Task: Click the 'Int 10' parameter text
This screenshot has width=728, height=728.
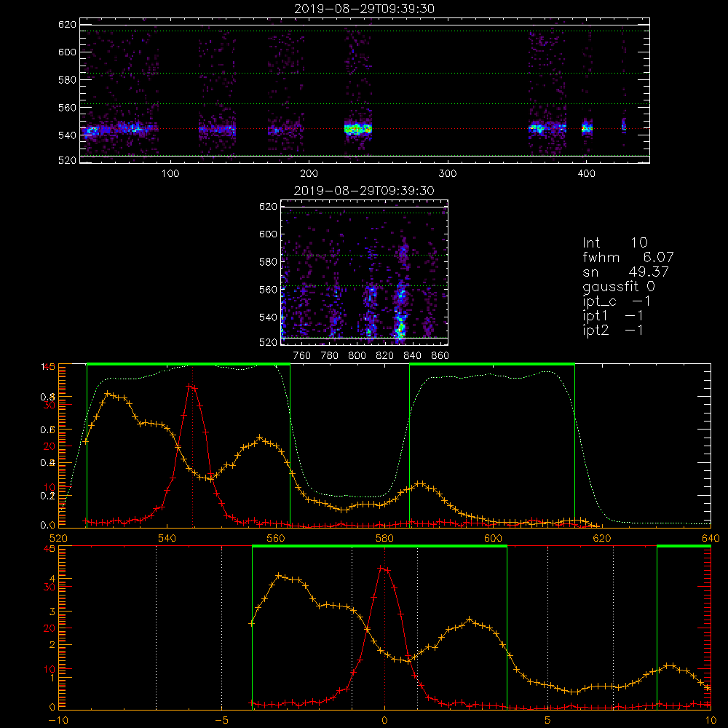Action: (x=614, y=242)
